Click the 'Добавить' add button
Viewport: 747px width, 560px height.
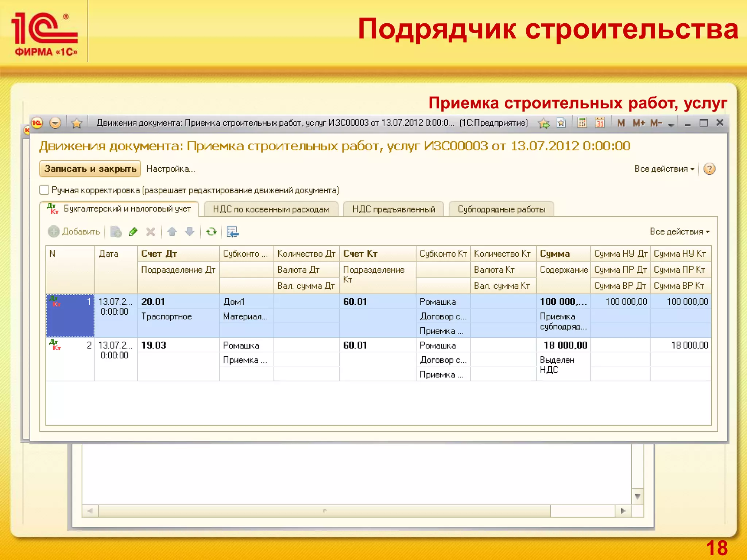point(74,232)
